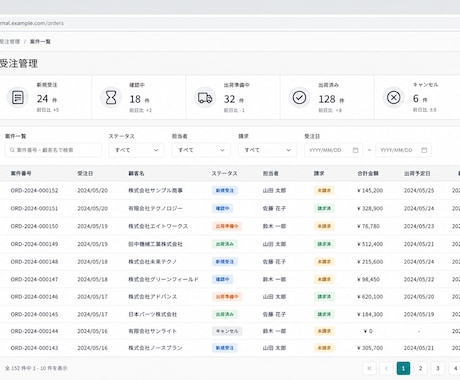Click the hourglass 確認中 icon
This screenshot has height=380, width=460.
click(111, 98)
